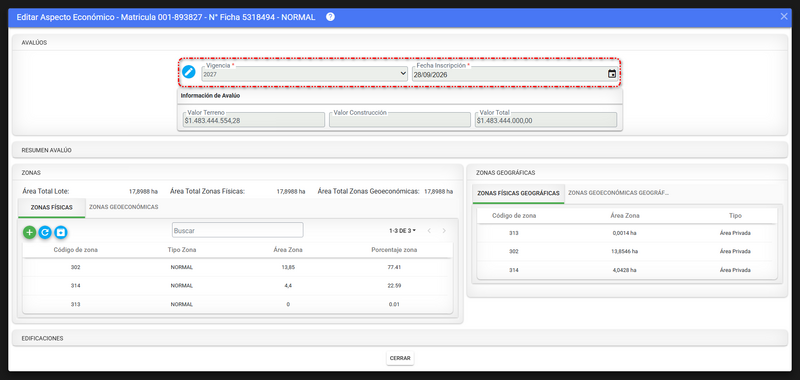Screen dimensions: 800x380
Task: Click the blue refresh icon in Zonas Físicas
Action: point(45,232)
